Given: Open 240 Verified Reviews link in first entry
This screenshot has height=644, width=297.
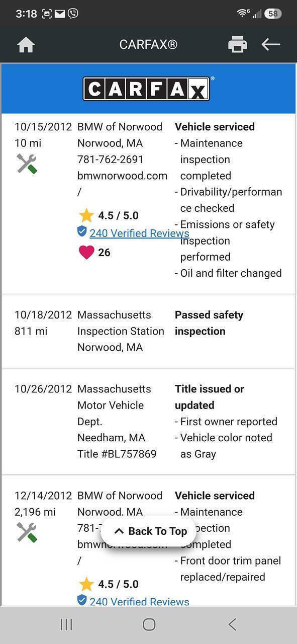Looking at the screenshot, I should (139, 233).
